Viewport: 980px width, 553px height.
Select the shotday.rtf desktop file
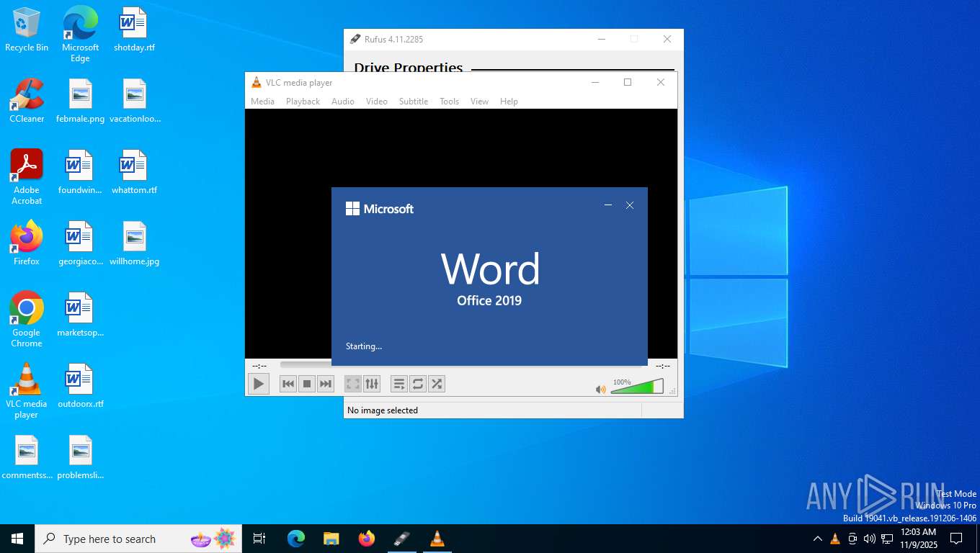134,30
